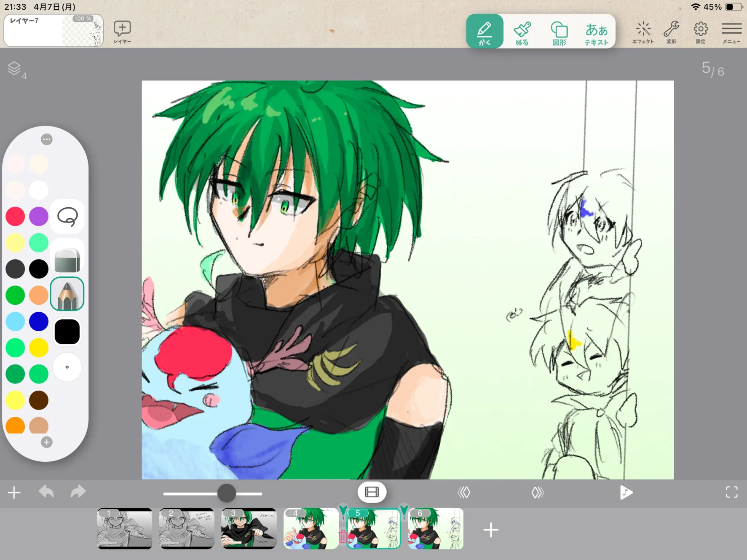This screenshot has width=747, height=560.
Task: Choose the light blue swatch
Action: click(x=15, y=321)
